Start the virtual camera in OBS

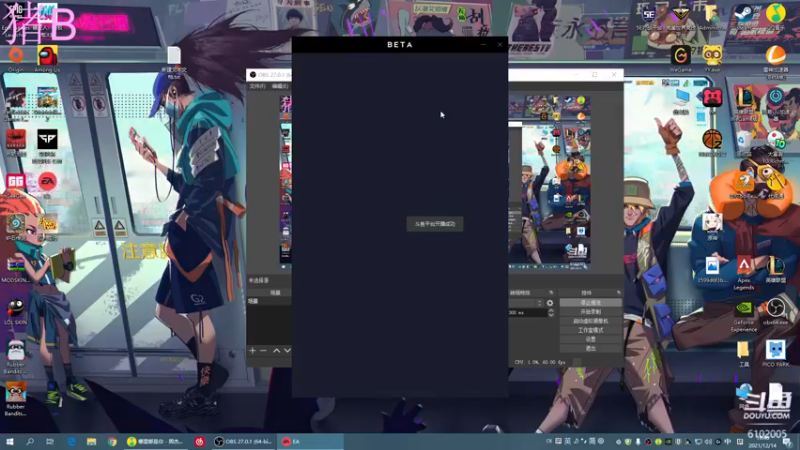point(590,321)
